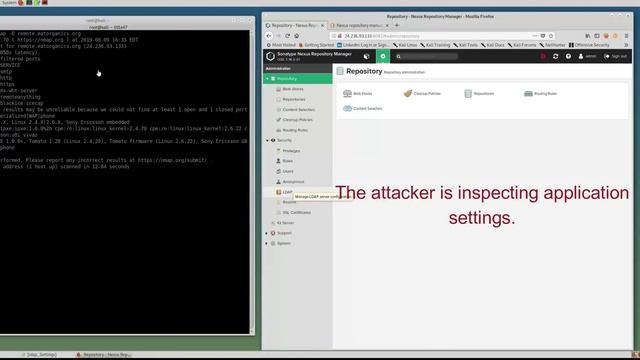Expand the Support tree node
Image resolution: width=640 pixels, height=360 pixels.
(267, 233)
